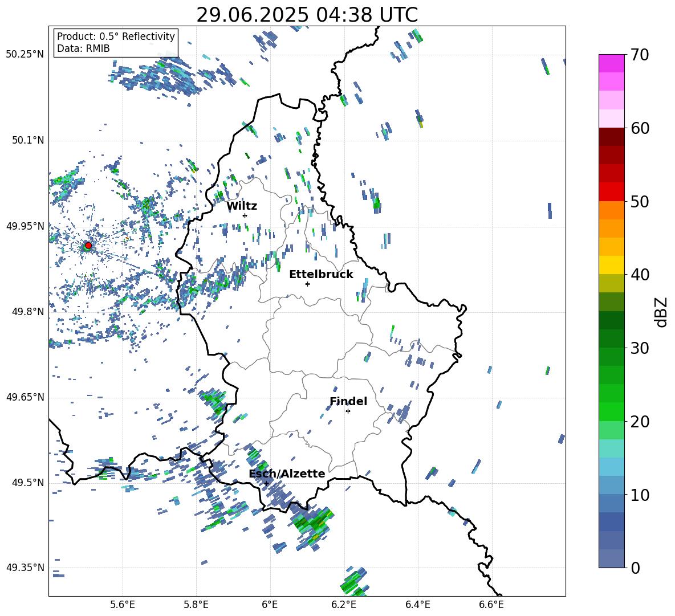
Task: Click the 6.4°E longitude label
Action: coord(417,605)
